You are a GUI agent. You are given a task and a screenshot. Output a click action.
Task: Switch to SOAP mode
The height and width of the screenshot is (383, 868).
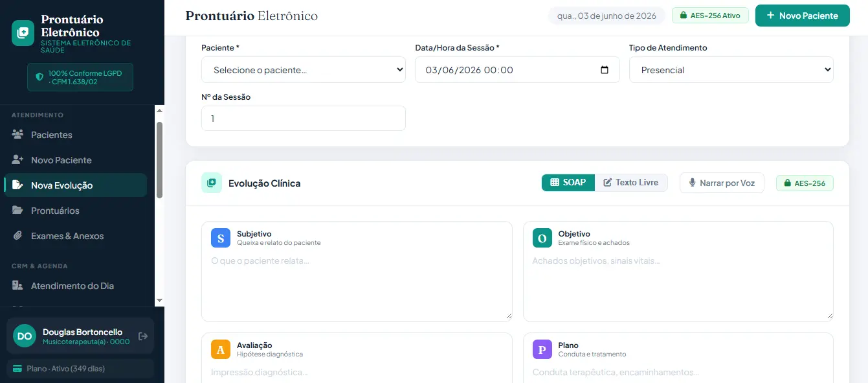[x=568, y=183]
